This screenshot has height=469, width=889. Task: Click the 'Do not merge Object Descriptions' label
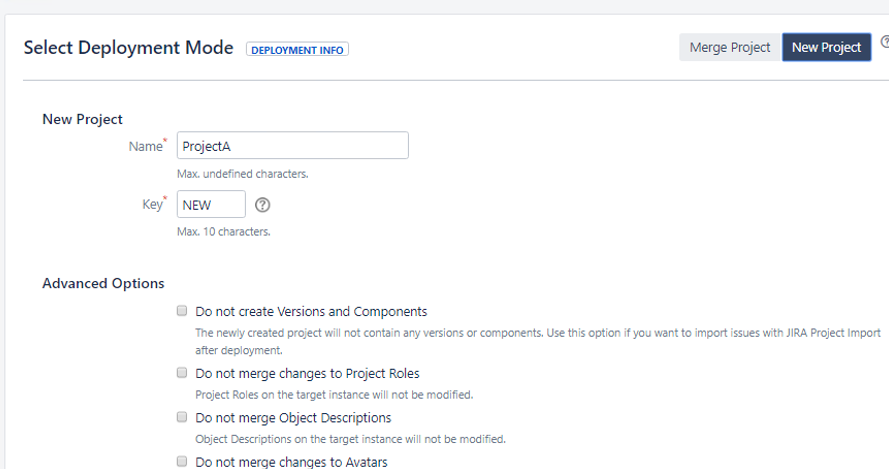pyautogui.click(x=293, y=418)
